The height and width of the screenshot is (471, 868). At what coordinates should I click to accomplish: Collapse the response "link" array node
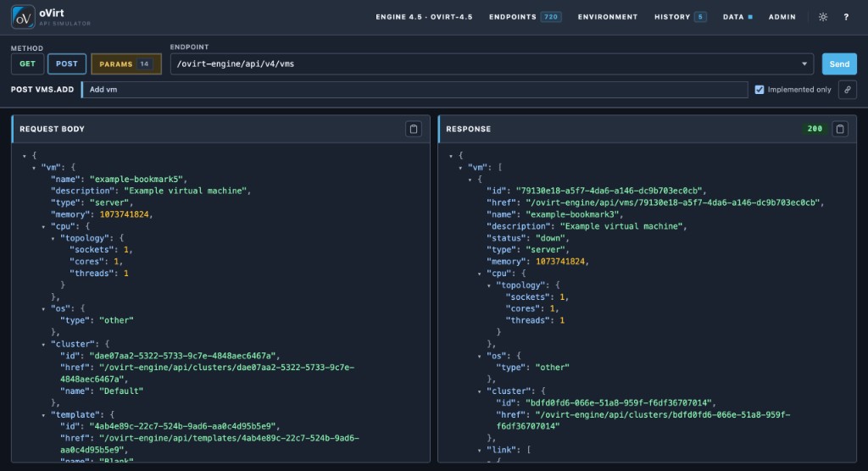(479, 451)
